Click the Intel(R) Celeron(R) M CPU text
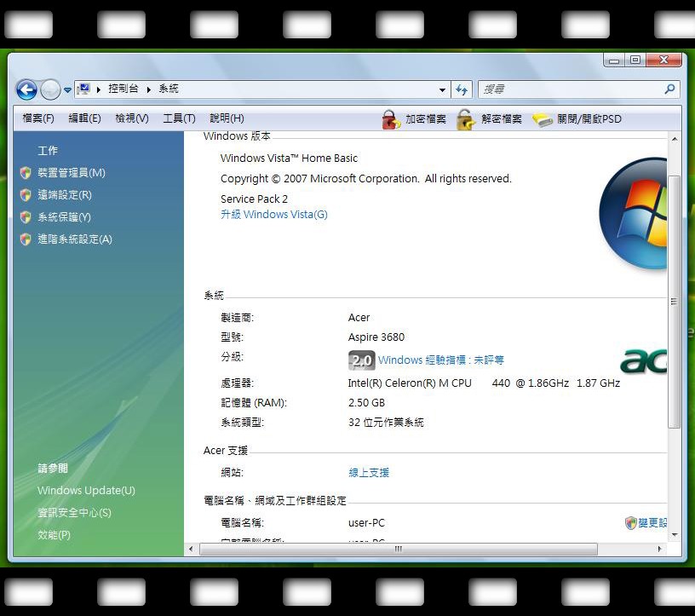The image size is (695, 616). tap(410, 383)
